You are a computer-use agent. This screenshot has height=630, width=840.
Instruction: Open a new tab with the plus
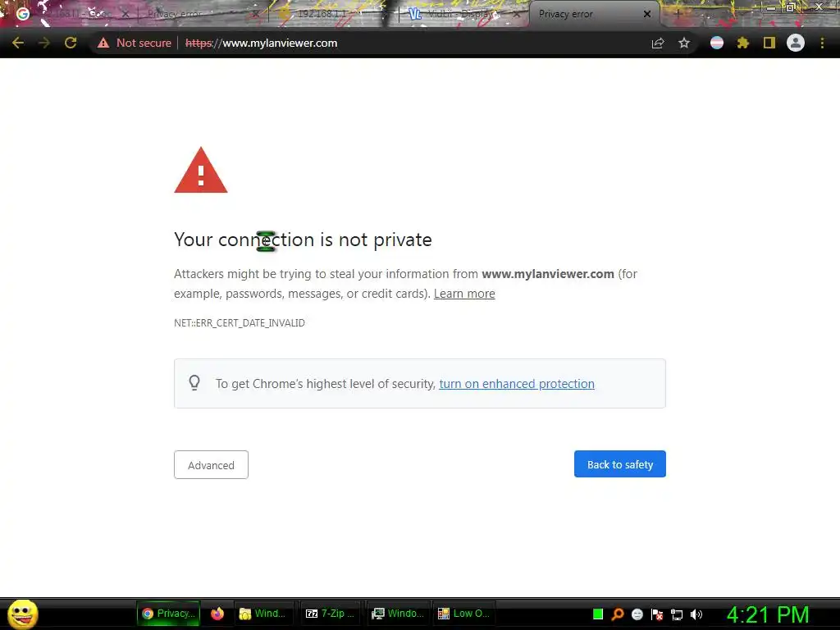(x=678, y=14)
